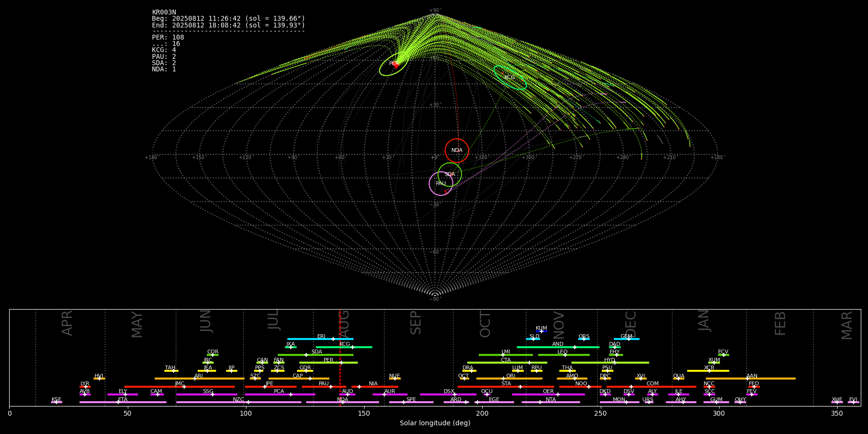
Task: Click the ORI orange shower bar
Action: point(509,379)
